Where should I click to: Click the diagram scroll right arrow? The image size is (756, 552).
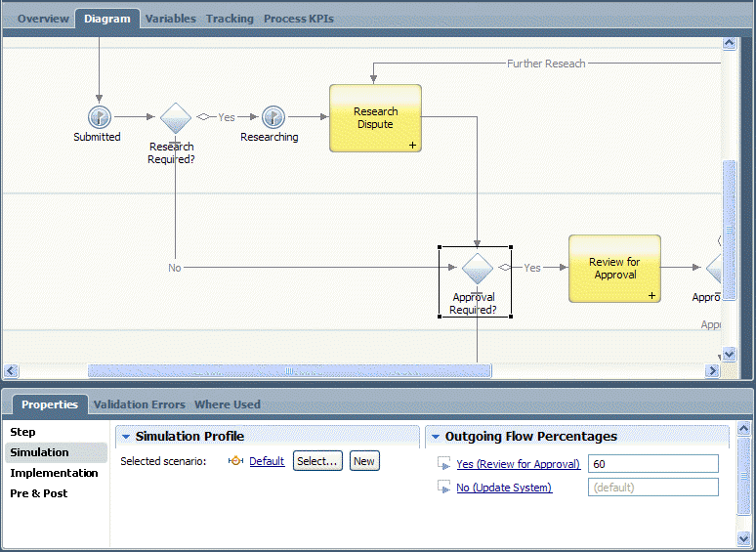click(712, 370)
